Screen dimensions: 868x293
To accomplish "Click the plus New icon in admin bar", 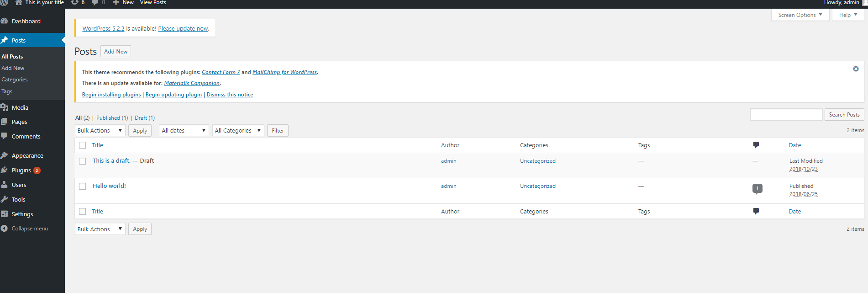I will pyautogui.click(x=116, y=2).
